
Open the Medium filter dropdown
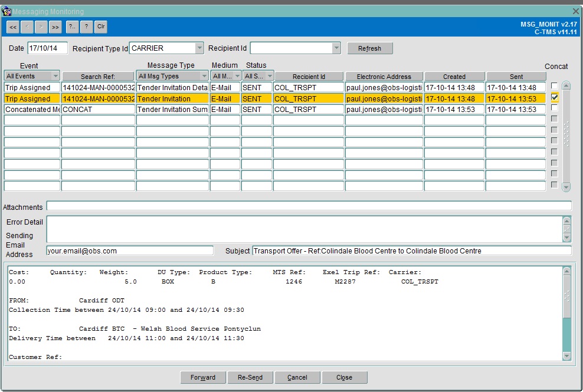click(237, 76)
